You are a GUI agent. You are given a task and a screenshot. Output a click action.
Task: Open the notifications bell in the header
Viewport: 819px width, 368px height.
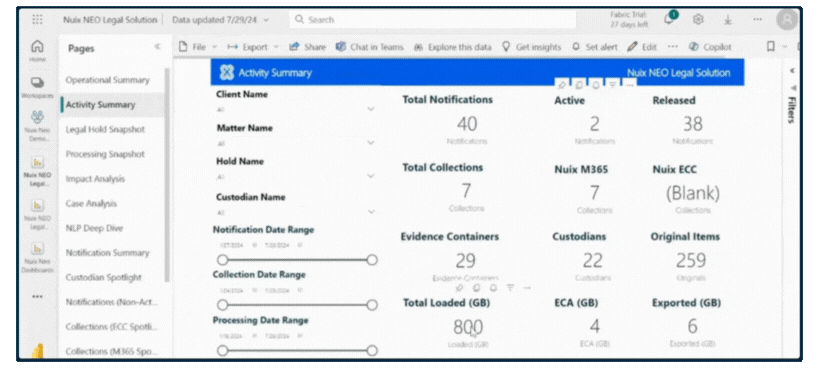669,19
